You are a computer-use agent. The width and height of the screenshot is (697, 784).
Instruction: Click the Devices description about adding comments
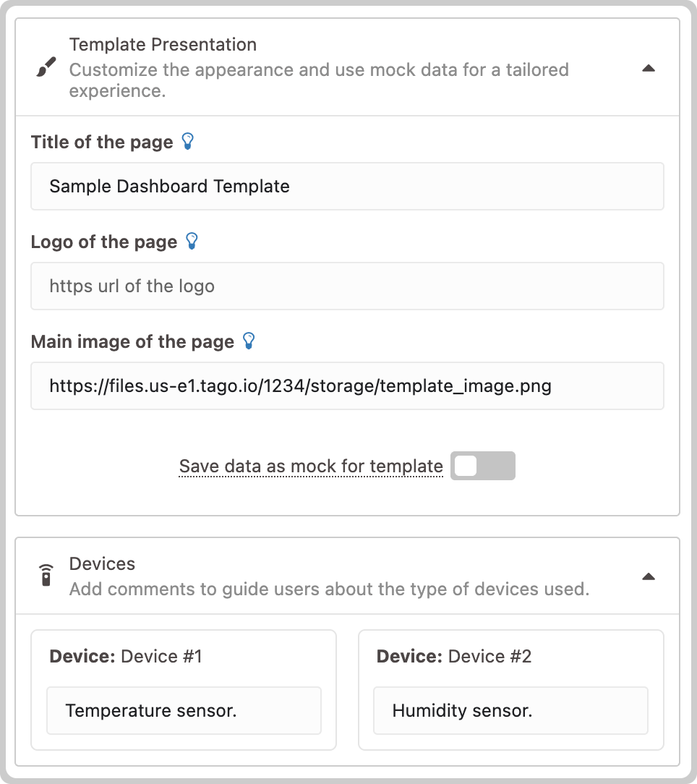point(330,589)
